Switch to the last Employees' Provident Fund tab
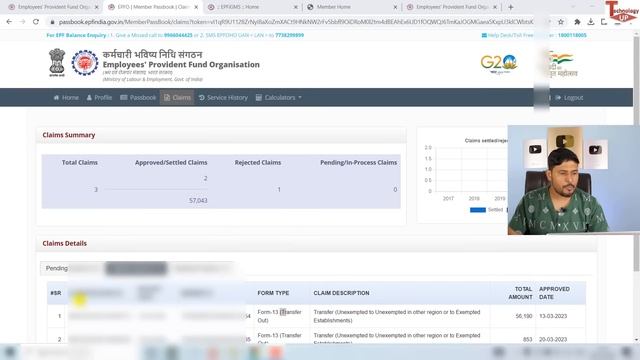Screen dimensions: 640x360 [x=451, y=7]
